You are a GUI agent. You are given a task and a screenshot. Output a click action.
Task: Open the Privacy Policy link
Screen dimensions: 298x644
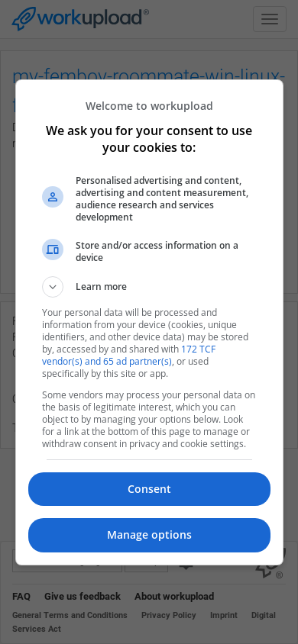click(169, 615)
